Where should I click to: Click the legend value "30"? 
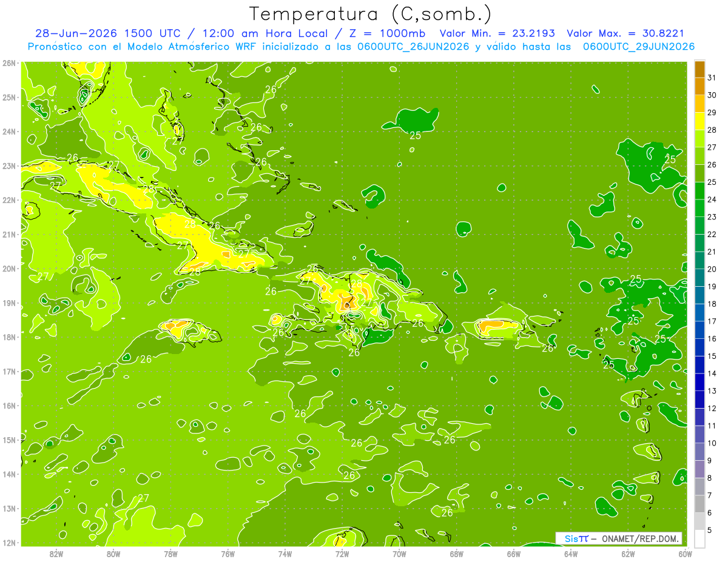712,95
